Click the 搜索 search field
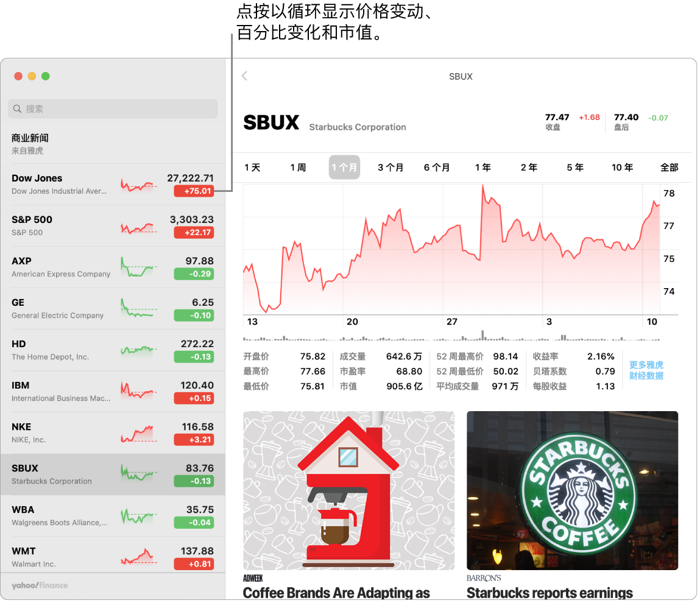 pyautogui.click(x=113, y=109)
